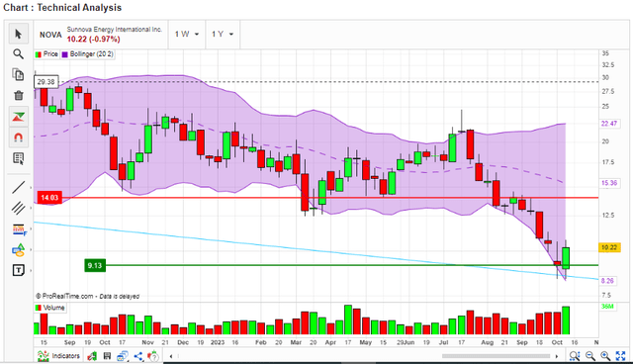Open the 1 Y period dropdown
Image resolution: width=633 pixels, height=364 pixels.
(223, 35)
